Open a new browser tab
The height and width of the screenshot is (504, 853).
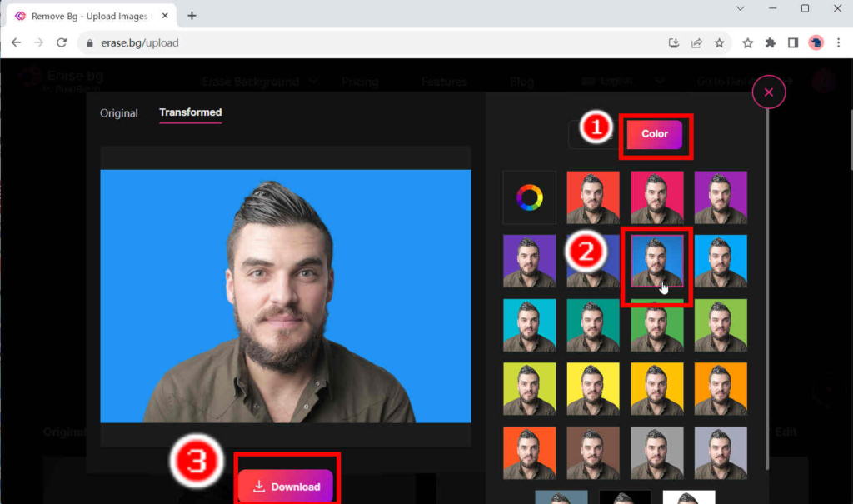click(192, 14)
